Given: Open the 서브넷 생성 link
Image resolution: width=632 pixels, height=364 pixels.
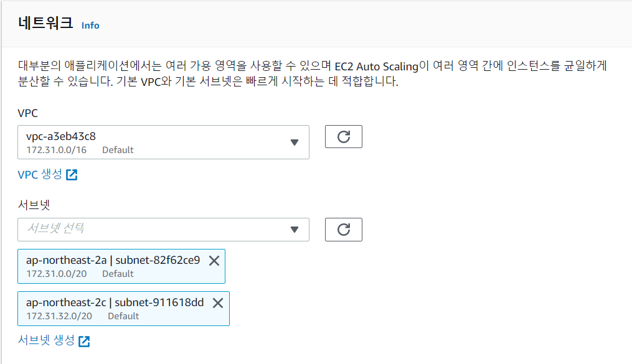Looking at the screenshot, I should 46,341.
